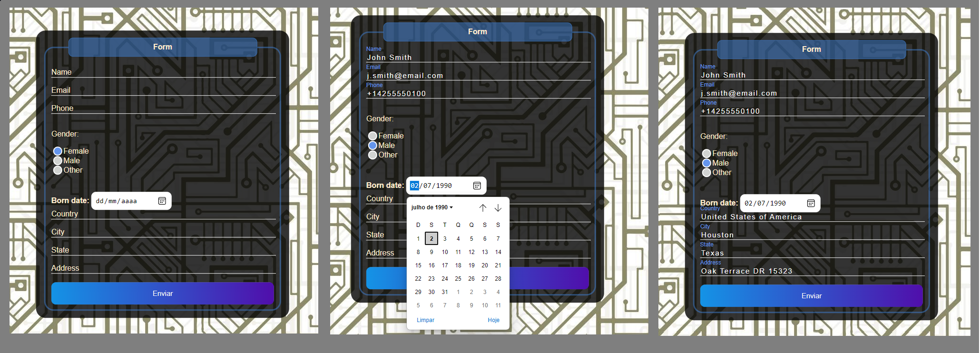
Task: Click calendar icon in right form date field
Action: pos(811,204)
